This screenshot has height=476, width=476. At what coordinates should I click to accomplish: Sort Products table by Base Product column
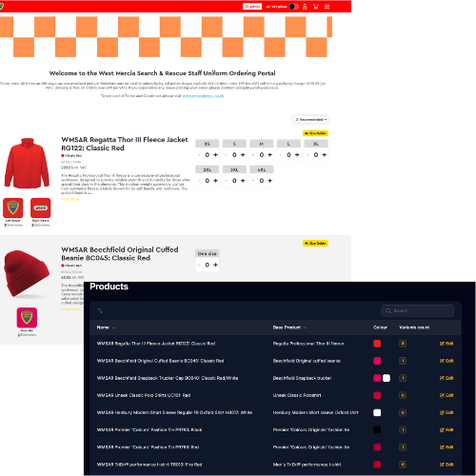[x=289, y=327]
